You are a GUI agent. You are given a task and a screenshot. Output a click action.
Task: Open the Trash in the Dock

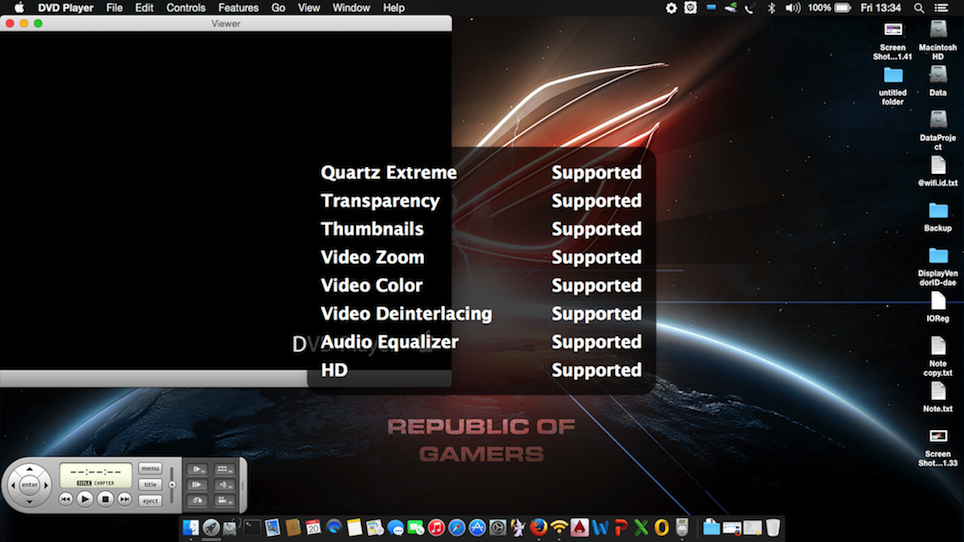point(773,527)
